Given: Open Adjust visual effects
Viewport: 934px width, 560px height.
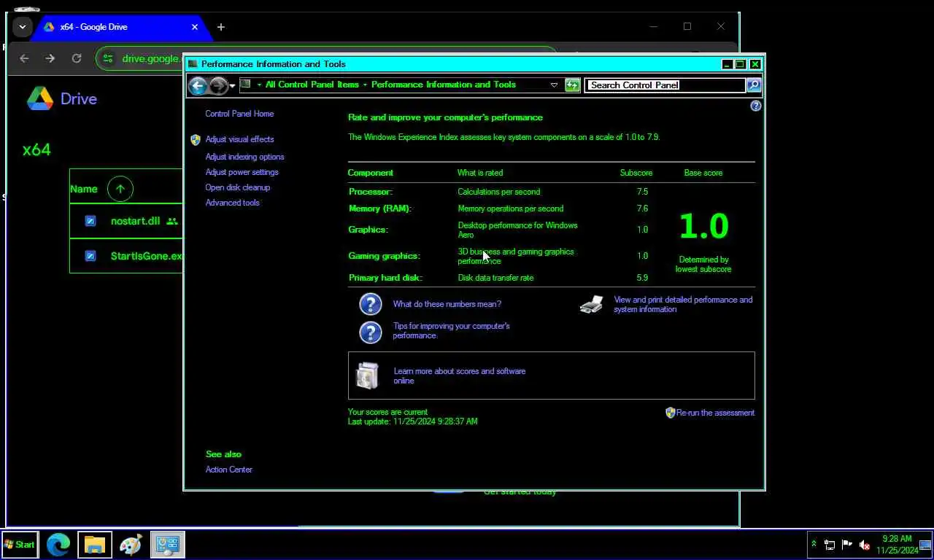Looking at the screenshot, I should click(239, 139).
